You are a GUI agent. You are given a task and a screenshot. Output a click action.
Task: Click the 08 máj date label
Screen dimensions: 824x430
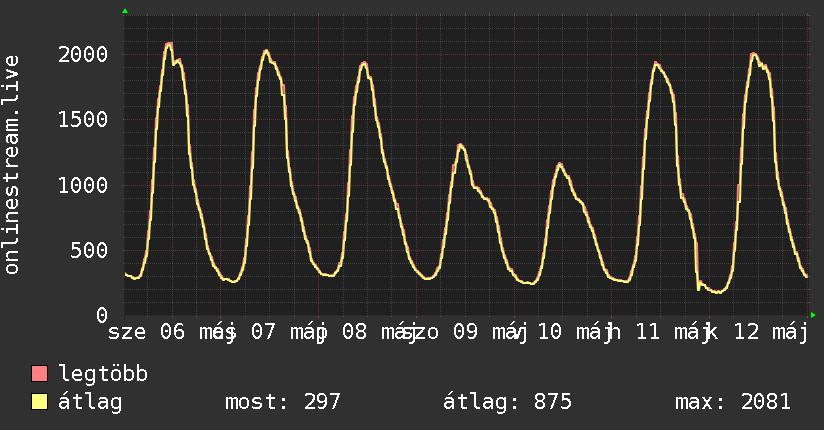coord(380,332)
